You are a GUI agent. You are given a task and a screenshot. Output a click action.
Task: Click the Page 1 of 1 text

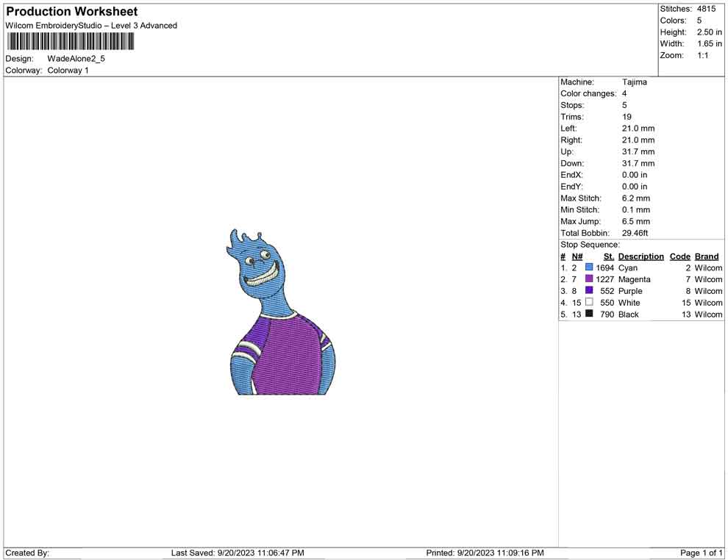click(x=701, y=553)
